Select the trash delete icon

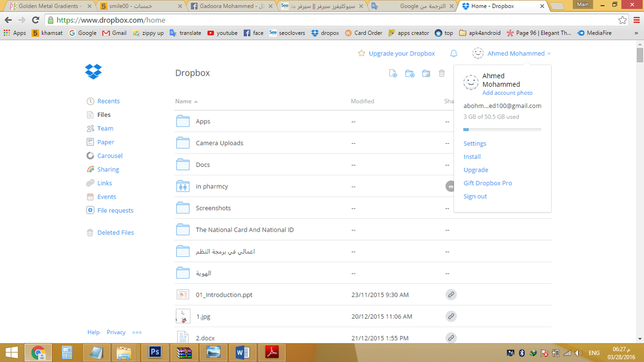click(441, 73)
